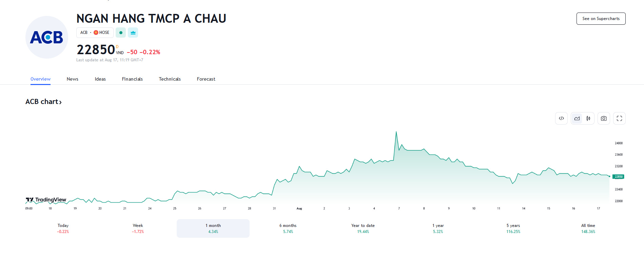Select the Year to date range

pos(363,228)
